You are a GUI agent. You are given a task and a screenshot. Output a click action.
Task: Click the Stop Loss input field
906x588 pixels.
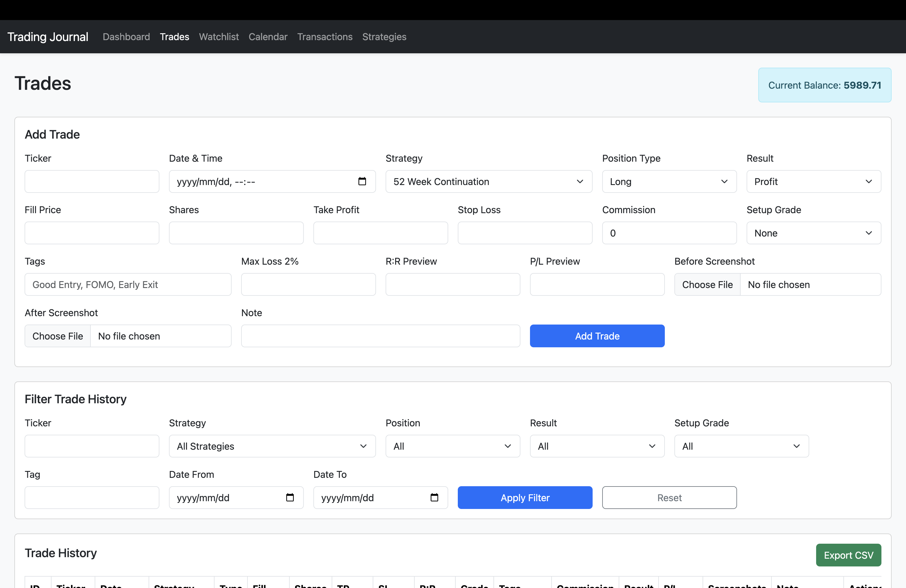[x=525, y=233]
